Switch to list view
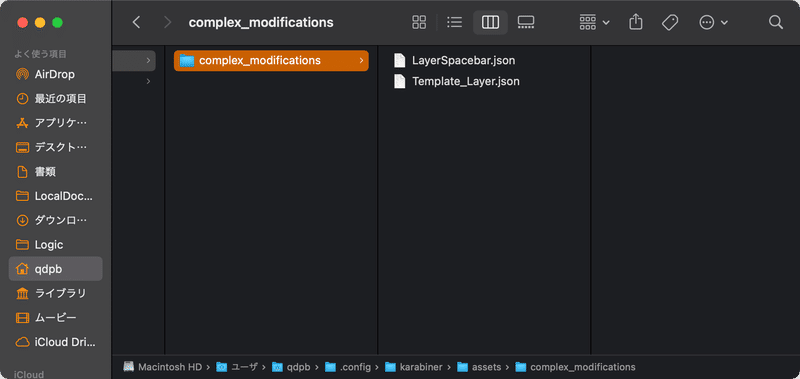800x379 pixels. [x=454, y=22]
